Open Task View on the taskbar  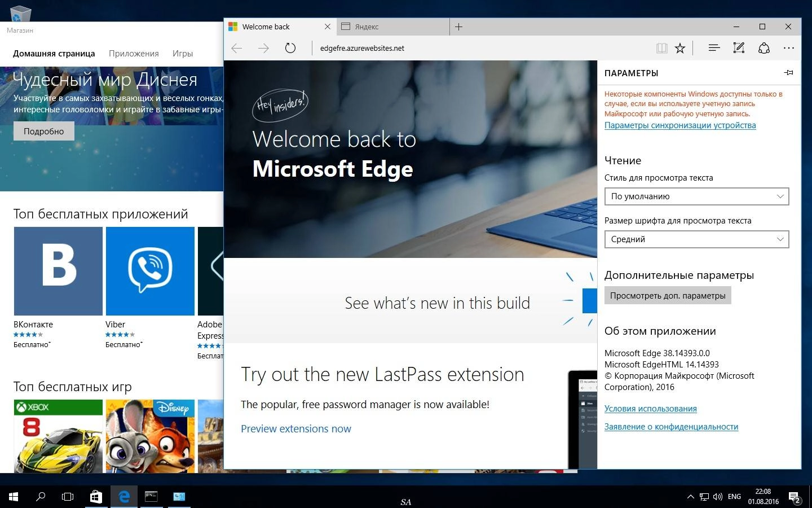point(68,497)
